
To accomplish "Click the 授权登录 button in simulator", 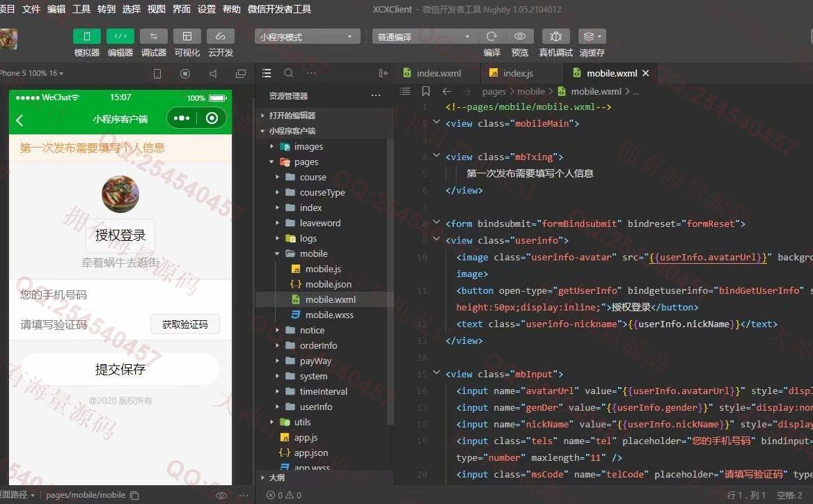I will pyautogui.click(x=120, y=235).
